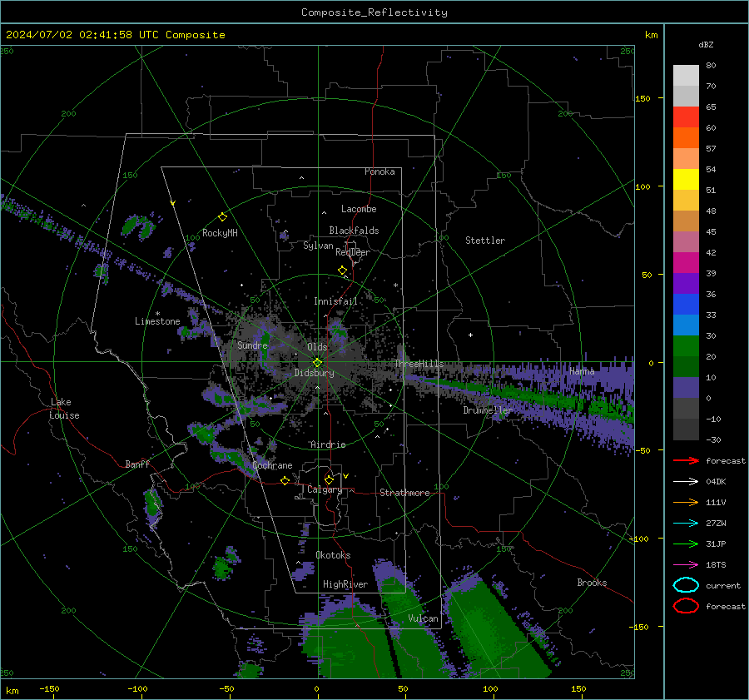Screen dimensions: 749x700
Task: Click the 80 dBZ scale value
Action: [x=711, y=66]
